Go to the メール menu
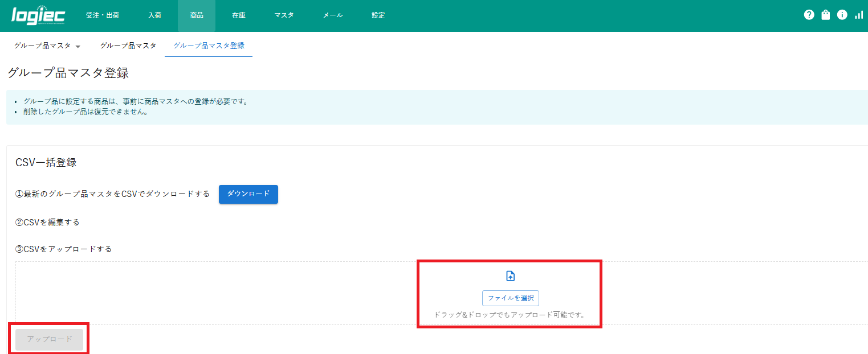 [333, 15]
